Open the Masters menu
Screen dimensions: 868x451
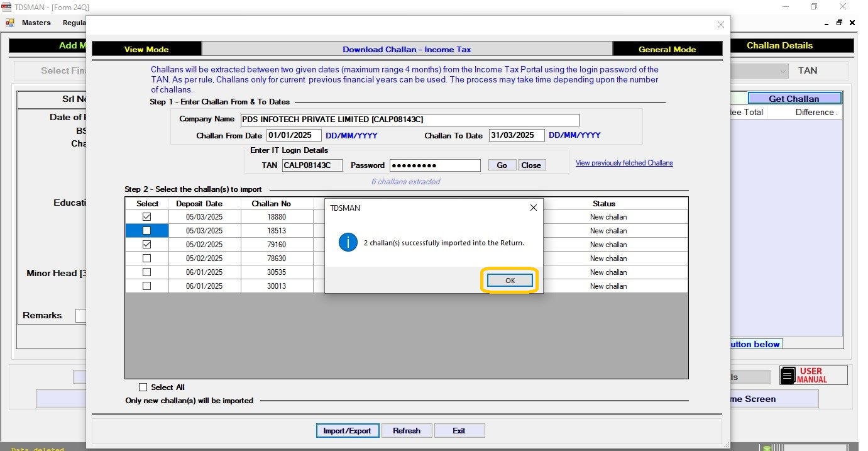point(36,23)
